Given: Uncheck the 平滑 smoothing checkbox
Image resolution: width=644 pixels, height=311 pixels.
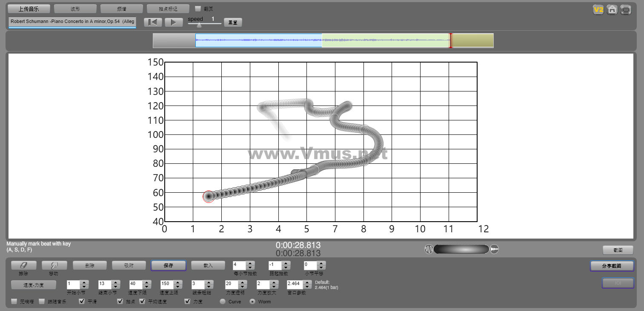Looking at the screenshot, I should click(x=82, y=302).
